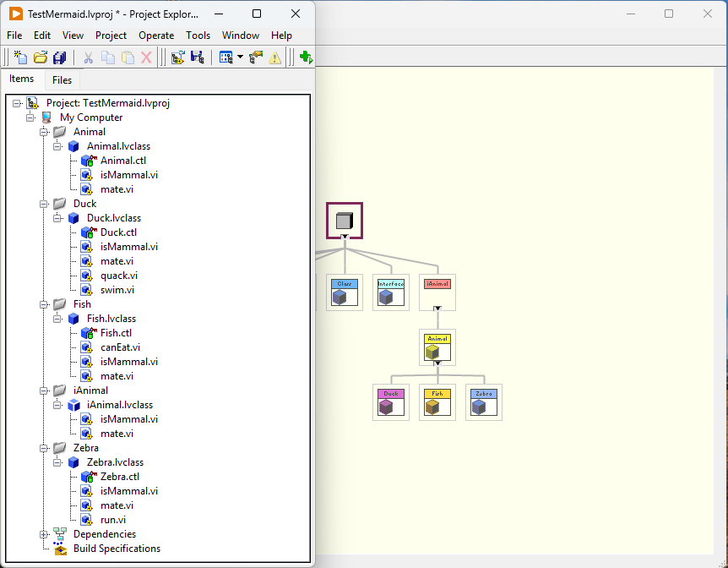Collapse the My Computer tree node
The image size is (728, 568).
point(30,117)
